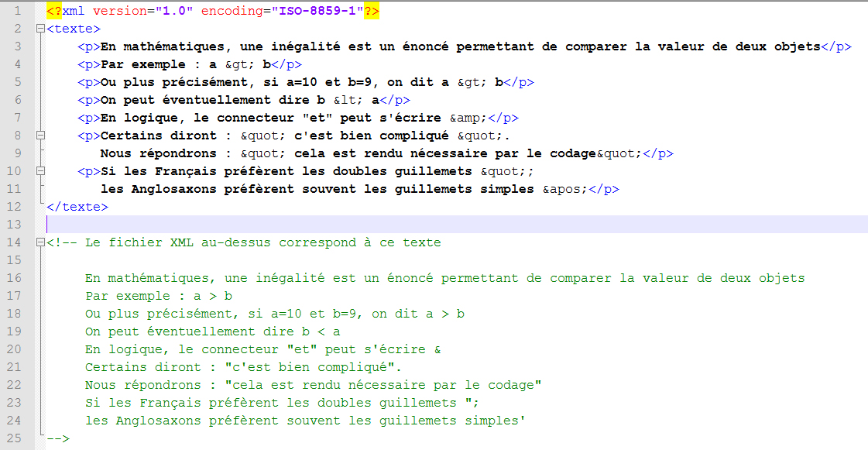Click the comment closing "-->" on line 25
Viewport: 868px width, 450px height.
[58, 438]
